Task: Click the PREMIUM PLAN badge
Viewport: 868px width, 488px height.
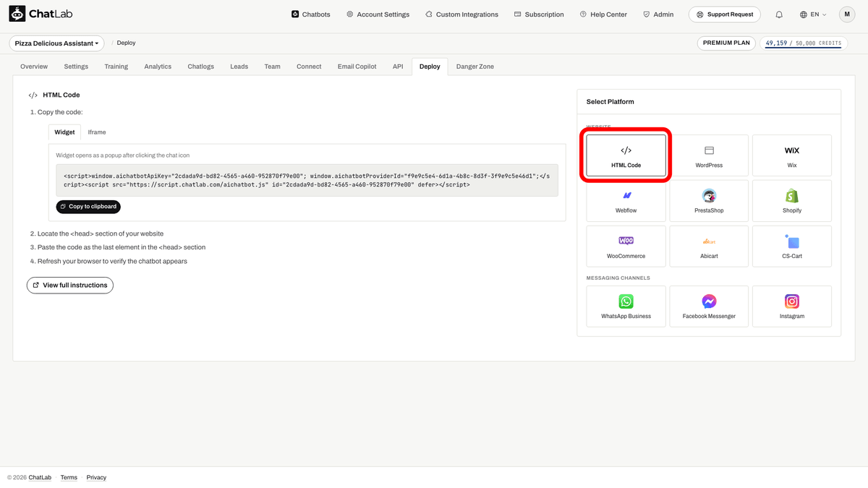Action: point(726,43)
